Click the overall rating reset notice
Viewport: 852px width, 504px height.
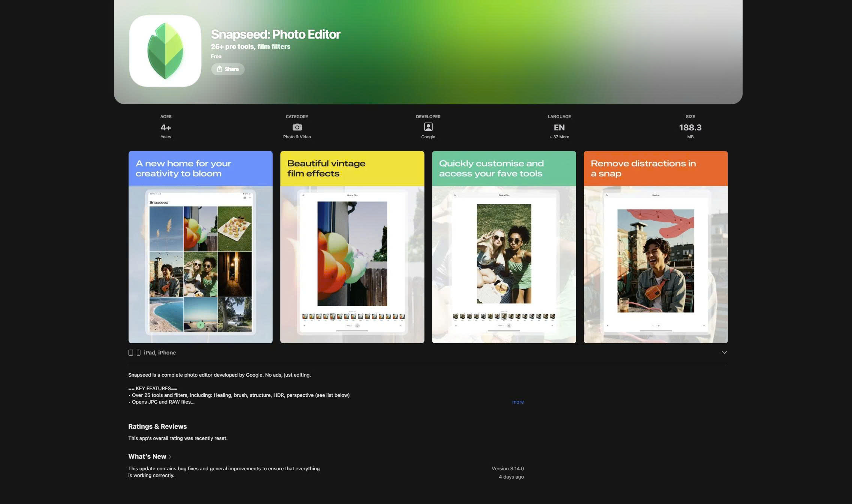tap(178, 438)
